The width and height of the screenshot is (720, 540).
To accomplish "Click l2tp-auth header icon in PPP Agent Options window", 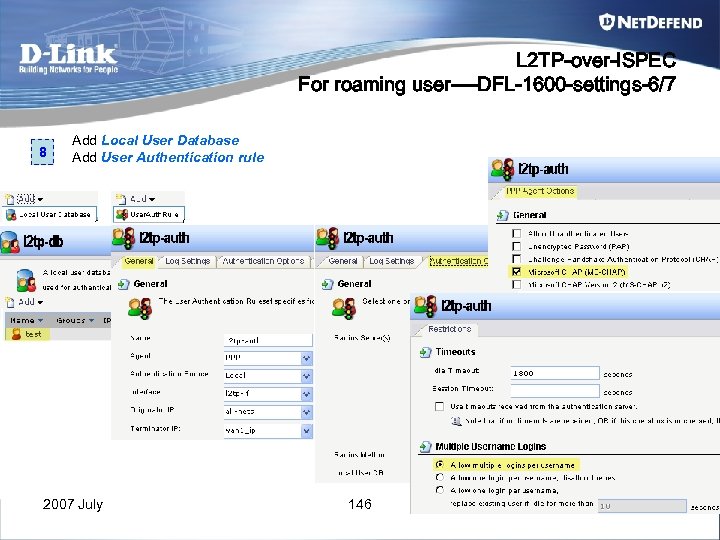I will [502, 169].
